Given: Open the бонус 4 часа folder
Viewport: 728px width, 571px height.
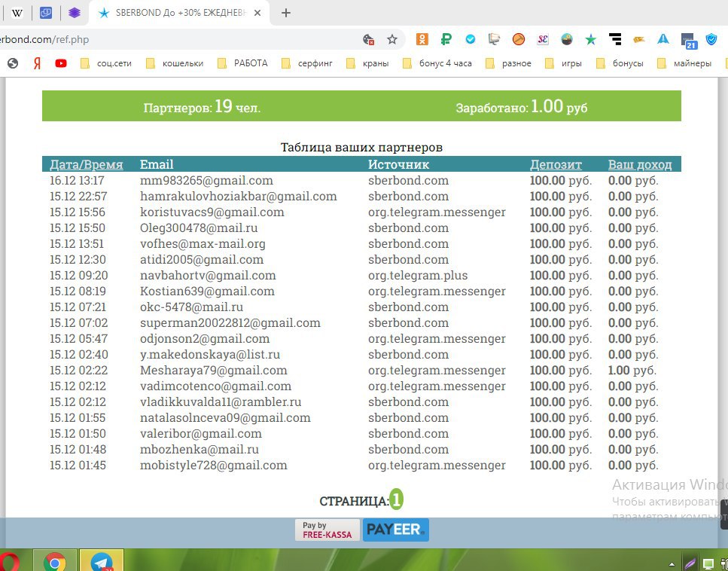Looking at the screenshot, I should click(437, 63).
